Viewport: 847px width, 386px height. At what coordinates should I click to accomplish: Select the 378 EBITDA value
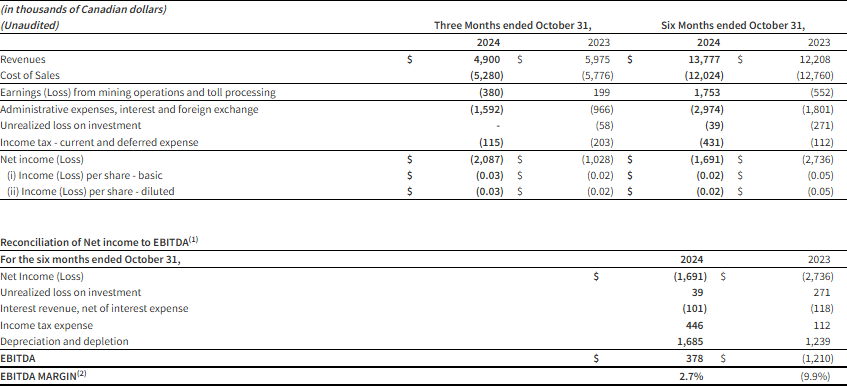[696, 358]
